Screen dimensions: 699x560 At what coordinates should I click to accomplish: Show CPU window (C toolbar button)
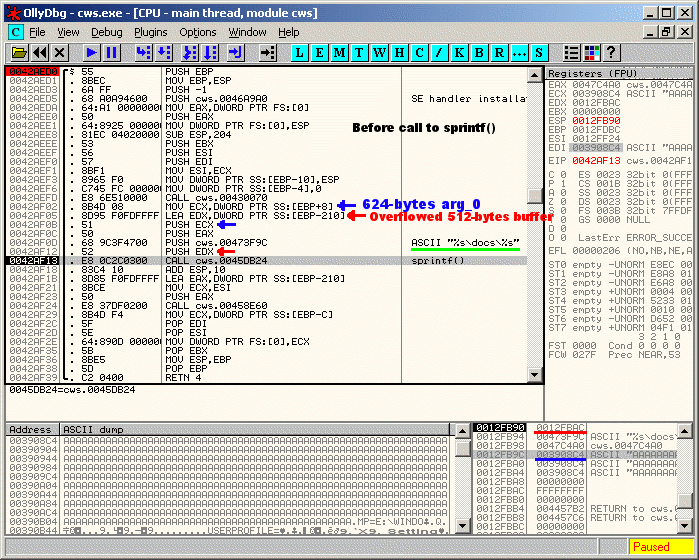pyautogui.click(x=419, y=53)
